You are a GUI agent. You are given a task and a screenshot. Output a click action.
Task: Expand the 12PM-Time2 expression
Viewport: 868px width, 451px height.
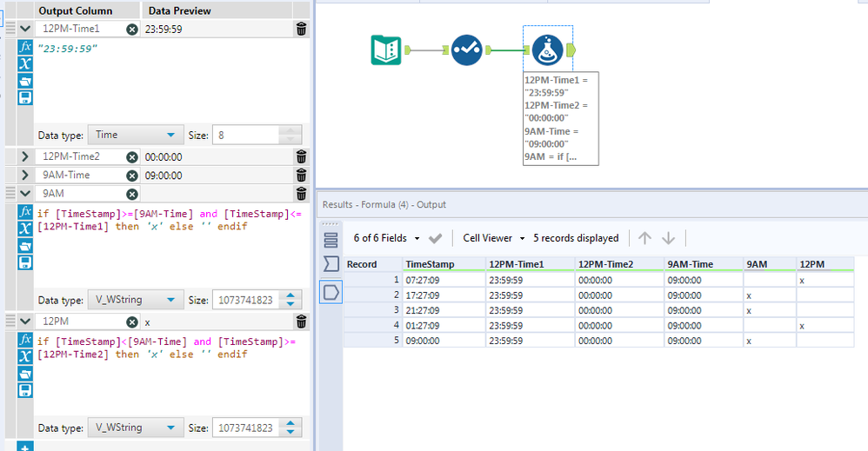[x=23, y=157]
